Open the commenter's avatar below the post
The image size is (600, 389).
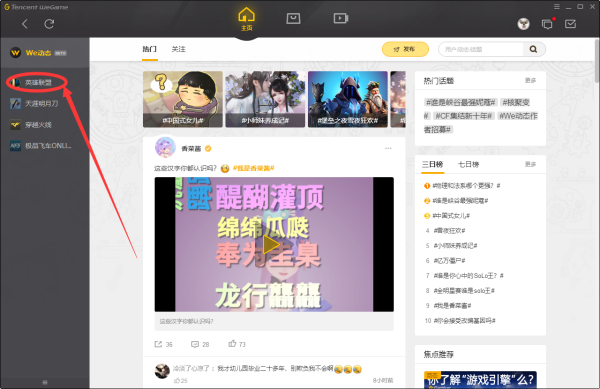(162, 371)
